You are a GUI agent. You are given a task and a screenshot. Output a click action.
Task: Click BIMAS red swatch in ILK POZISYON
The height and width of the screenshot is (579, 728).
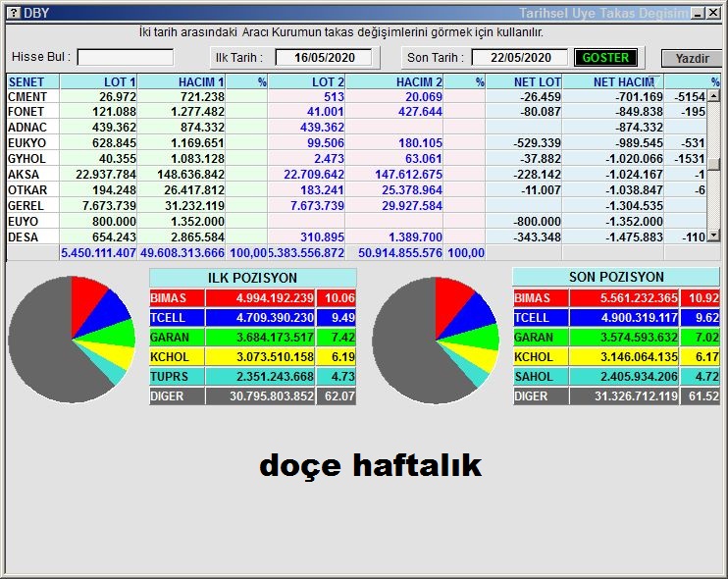click(177, 298)
